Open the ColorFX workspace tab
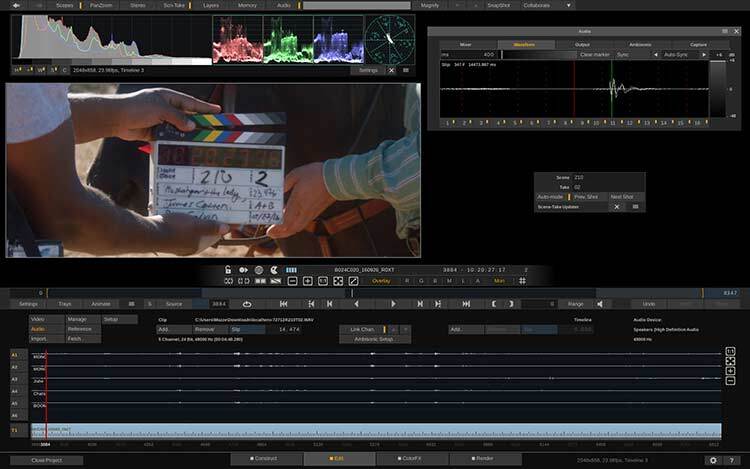The image size is (750, 469). click(x=405, y=459)
